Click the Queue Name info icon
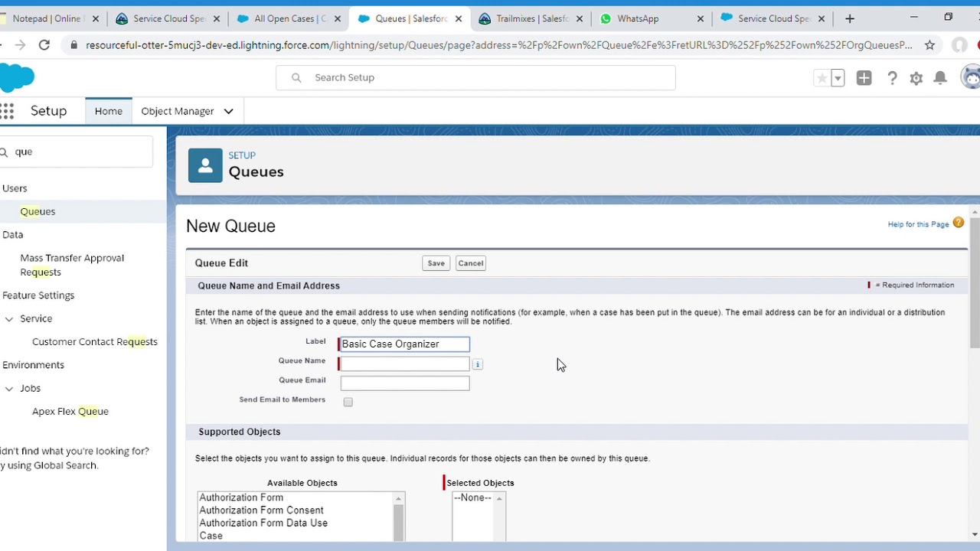The image size is (980, 551). pyautogui.click(x=477, y=364)
